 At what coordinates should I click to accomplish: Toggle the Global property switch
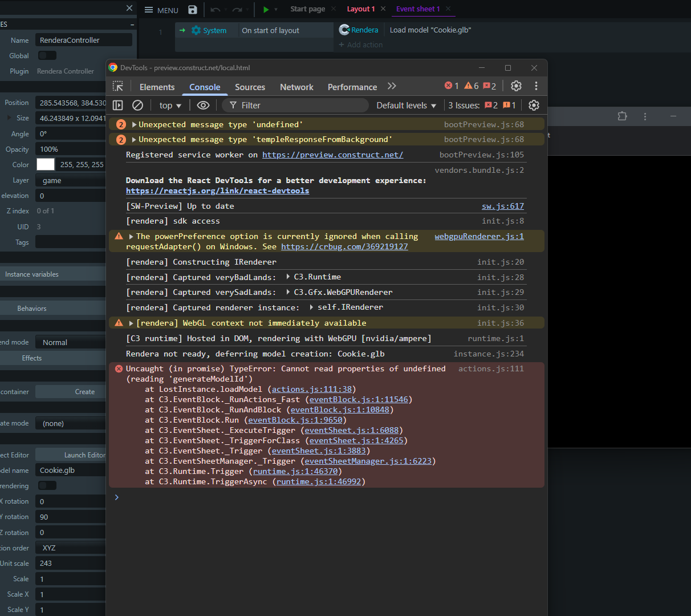pyautogui.click(x=47, y=55)
